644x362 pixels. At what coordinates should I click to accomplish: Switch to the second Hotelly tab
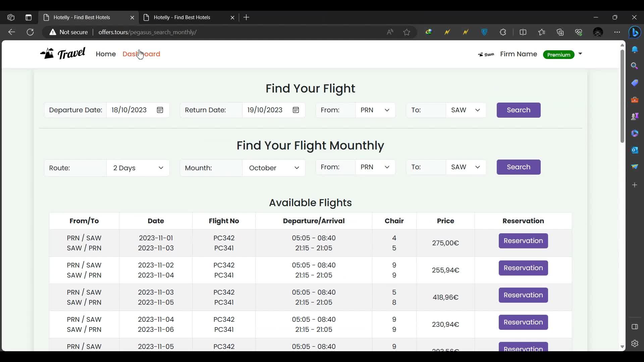(182, 17)
